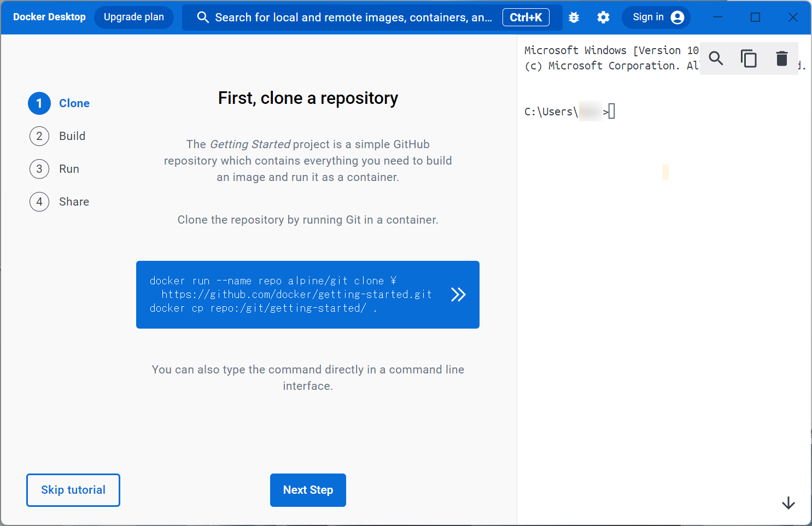Screen dimensions: 812x526
Task: Click the user avatar icon beside Sign in
Action: (677, 17)
